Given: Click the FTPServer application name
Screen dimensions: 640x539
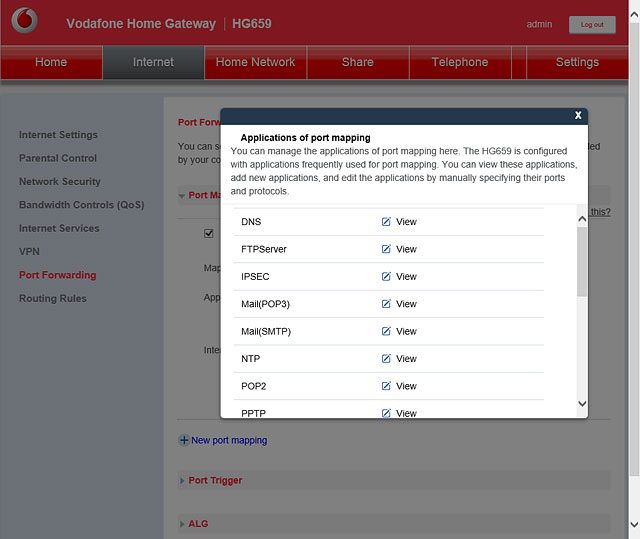Looking at the screenshot, I should pos(264,249).
